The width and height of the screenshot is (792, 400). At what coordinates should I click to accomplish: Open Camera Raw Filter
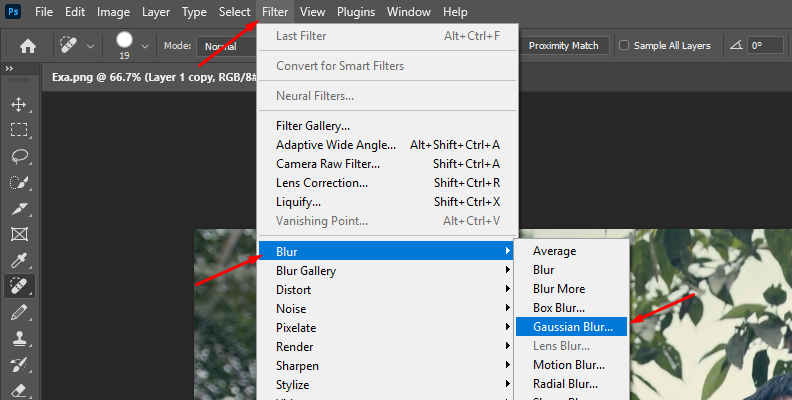click(x=388, y=164)
